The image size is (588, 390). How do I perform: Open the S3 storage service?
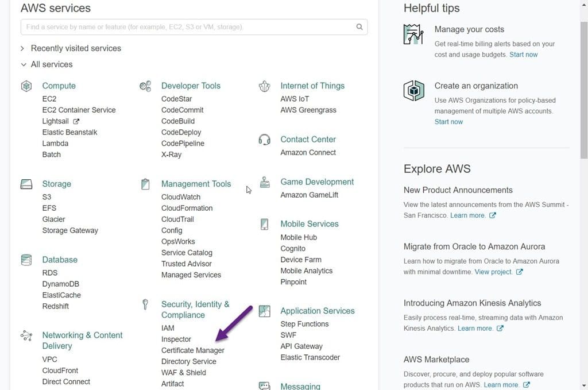click(x=47, y=197)
